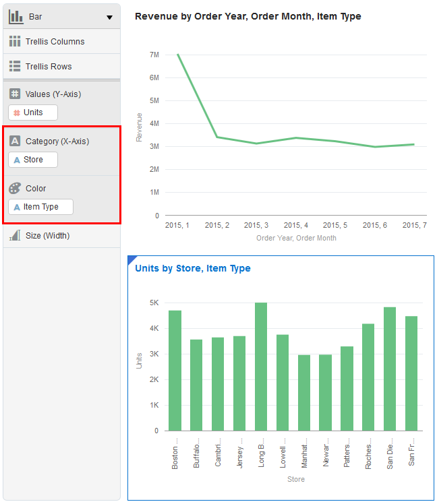Screen dimensions: 437x504
Task: Click the 7M y-axis tick label
Action: [x=154, y=55]
